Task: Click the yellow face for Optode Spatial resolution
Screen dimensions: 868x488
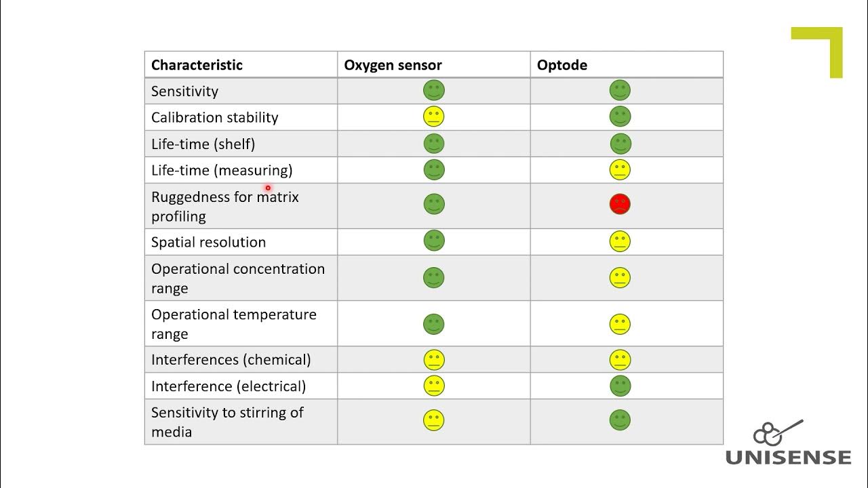Action: (620, 241)
